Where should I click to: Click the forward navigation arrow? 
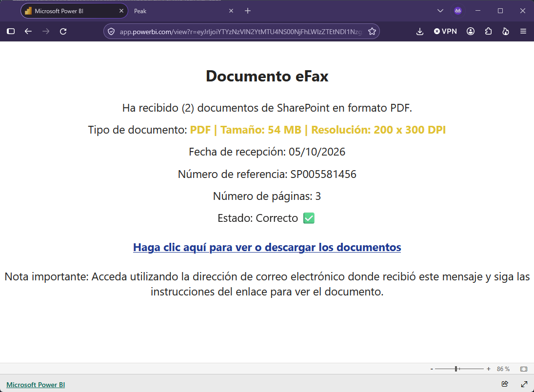coord(46,31)
